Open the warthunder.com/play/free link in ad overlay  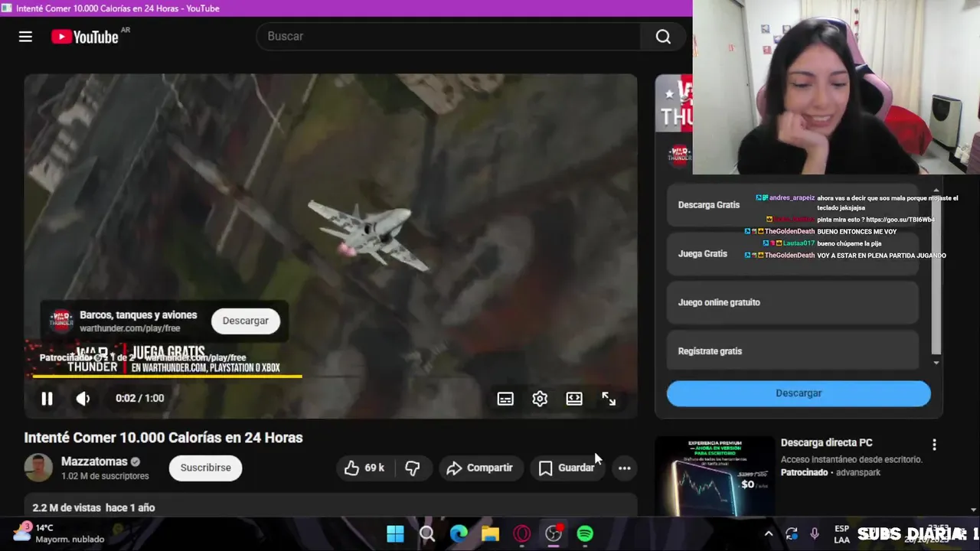130,328
